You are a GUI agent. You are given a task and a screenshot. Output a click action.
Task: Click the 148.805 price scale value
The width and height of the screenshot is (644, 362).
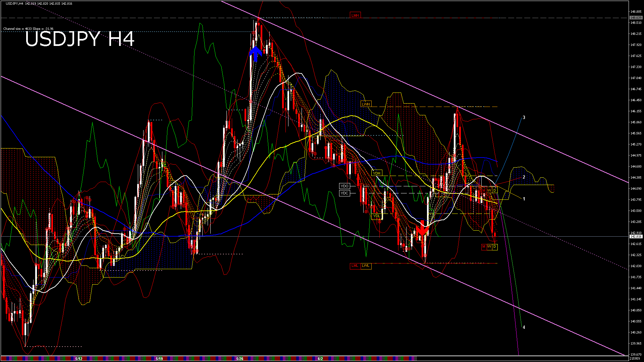point(636,12)
